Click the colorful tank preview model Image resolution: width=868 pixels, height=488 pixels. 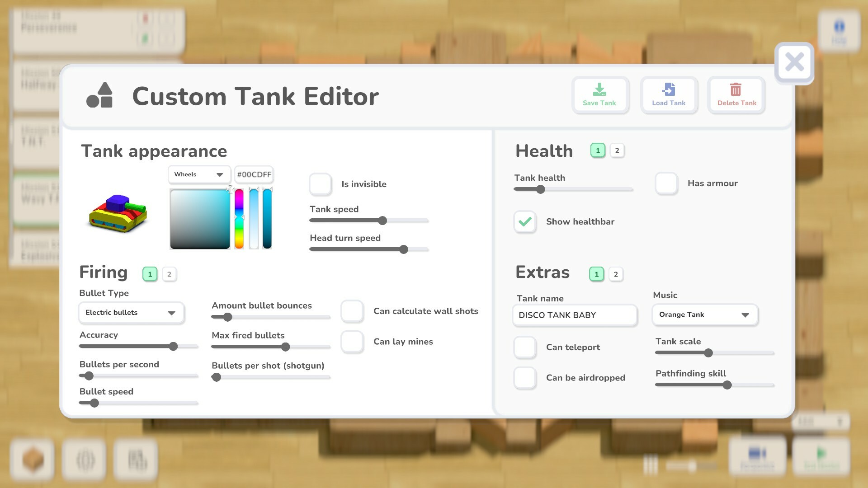tap(118, 213)
